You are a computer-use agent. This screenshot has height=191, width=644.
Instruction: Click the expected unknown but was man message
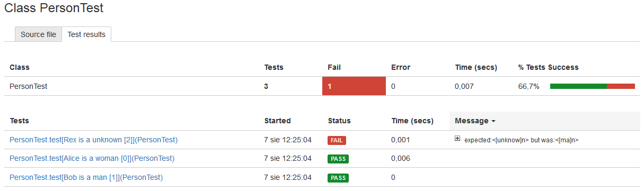pyautogui.click(x=522, y=140)
